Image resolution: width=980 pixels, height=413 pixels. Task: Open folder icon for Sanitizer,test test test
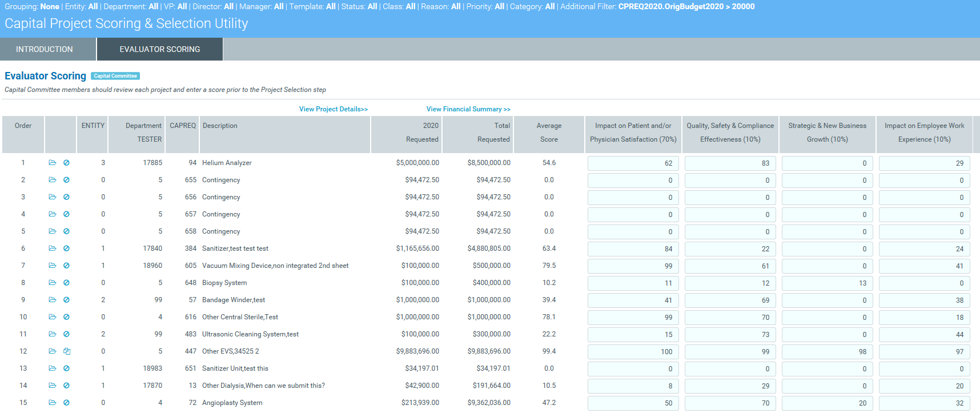52,248
